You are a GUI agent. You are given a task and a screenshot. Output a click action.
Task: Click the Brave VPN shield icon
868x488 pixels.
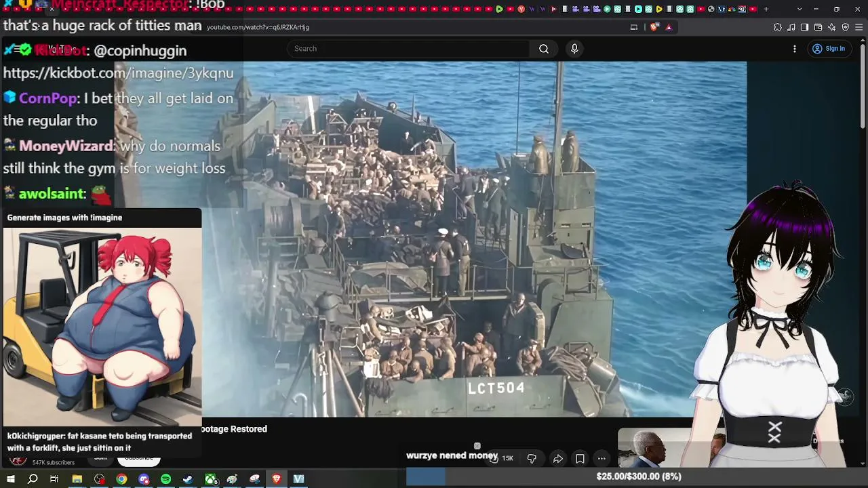[846, 27]
